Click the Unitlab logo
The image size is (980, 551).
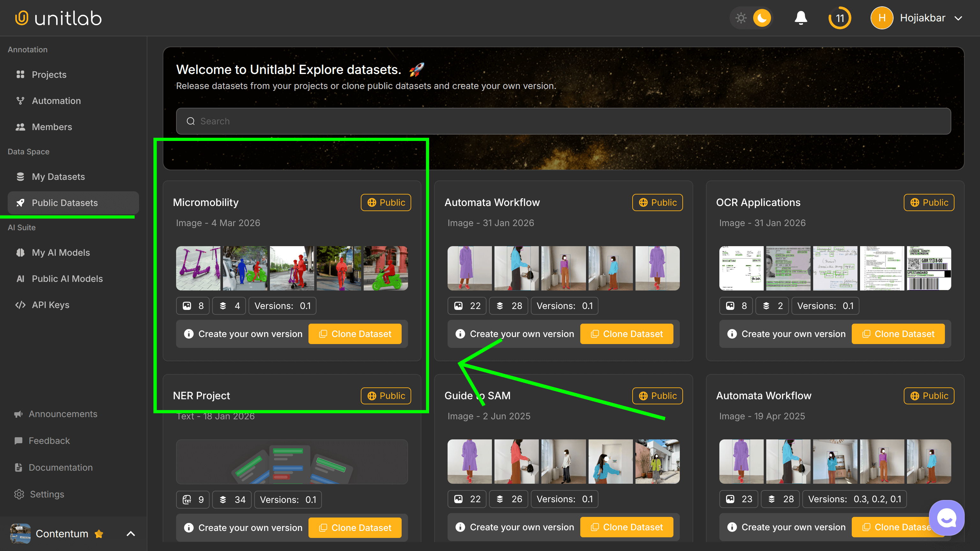[58, 18]
